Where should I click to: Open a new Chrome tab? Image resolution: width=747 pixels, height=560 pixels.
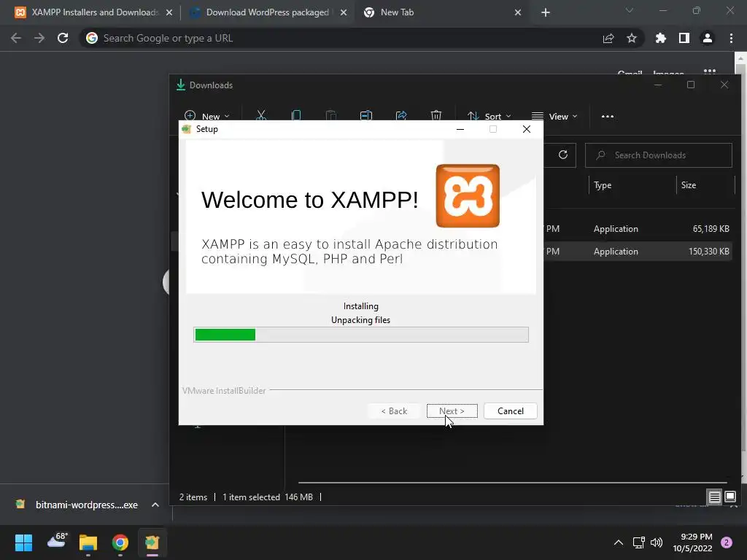(x=546, y=13)
